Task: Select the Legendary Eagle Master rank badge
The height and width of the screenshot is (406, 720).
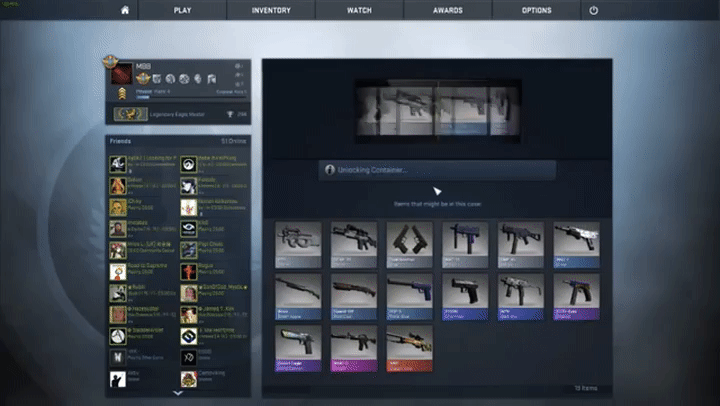Action: tap(131, 114)
